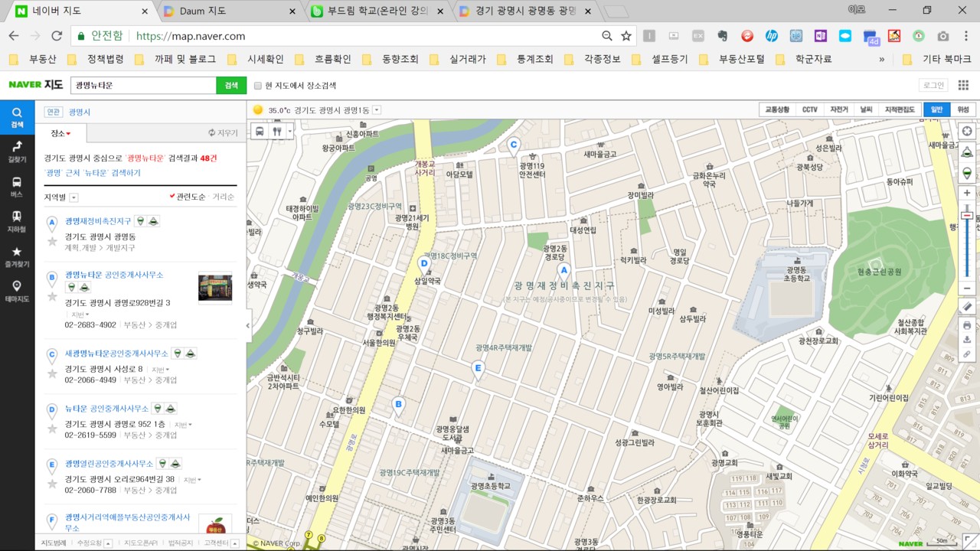
Task: Click map marker A at 광명재정비촉진지구
Action: 563,272
